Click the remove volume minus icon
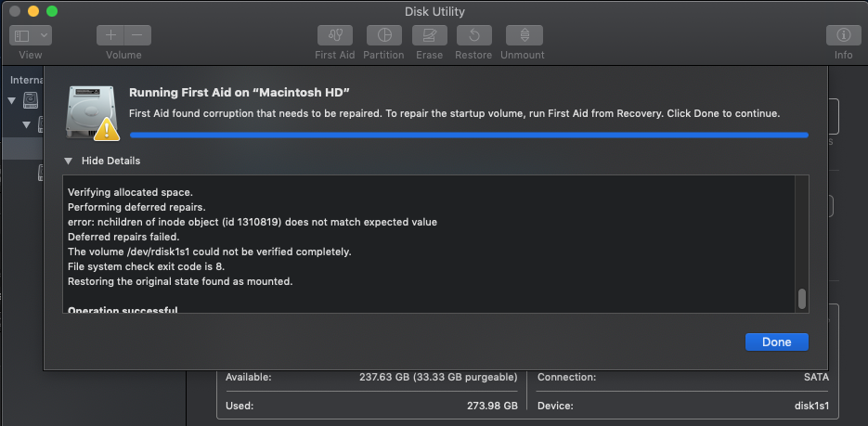This screenshot has width=868, height=426. tap(137, 35)
